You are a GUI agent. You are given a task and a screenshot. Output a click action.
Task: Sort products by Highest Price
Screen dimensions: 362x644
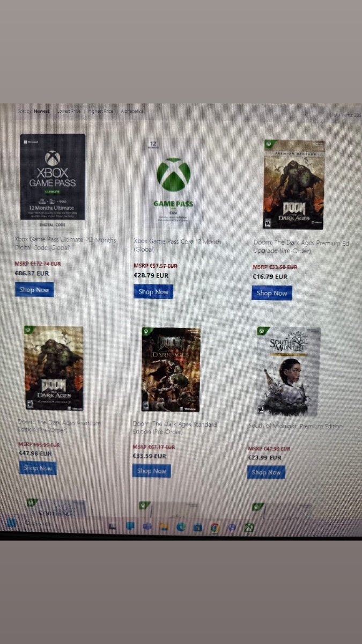(x=101, y=111)
